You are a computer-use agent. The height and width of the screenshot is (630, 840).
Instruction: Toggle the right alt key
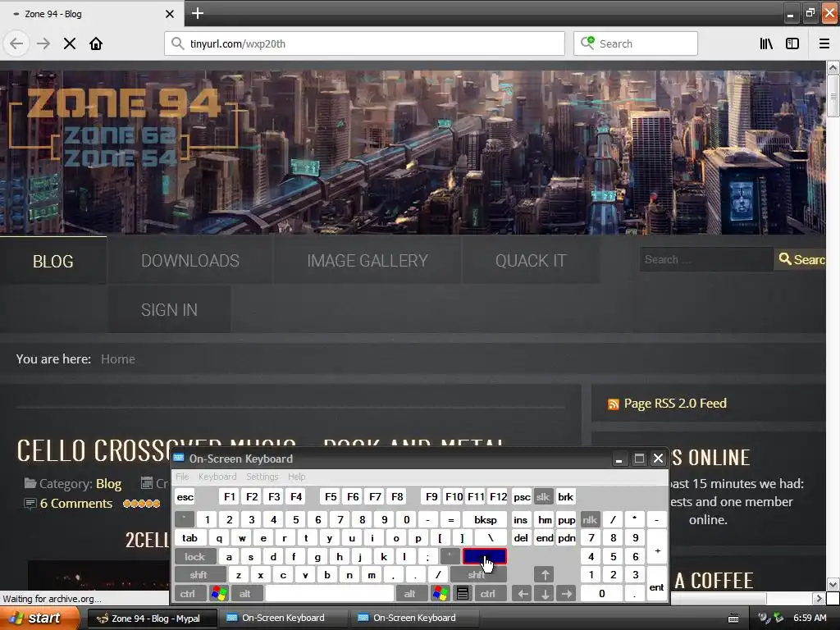coord(410,594)
